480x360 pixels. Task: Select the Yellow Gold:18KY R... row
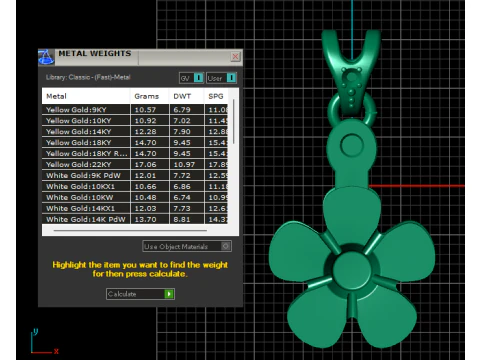(135, 154)
